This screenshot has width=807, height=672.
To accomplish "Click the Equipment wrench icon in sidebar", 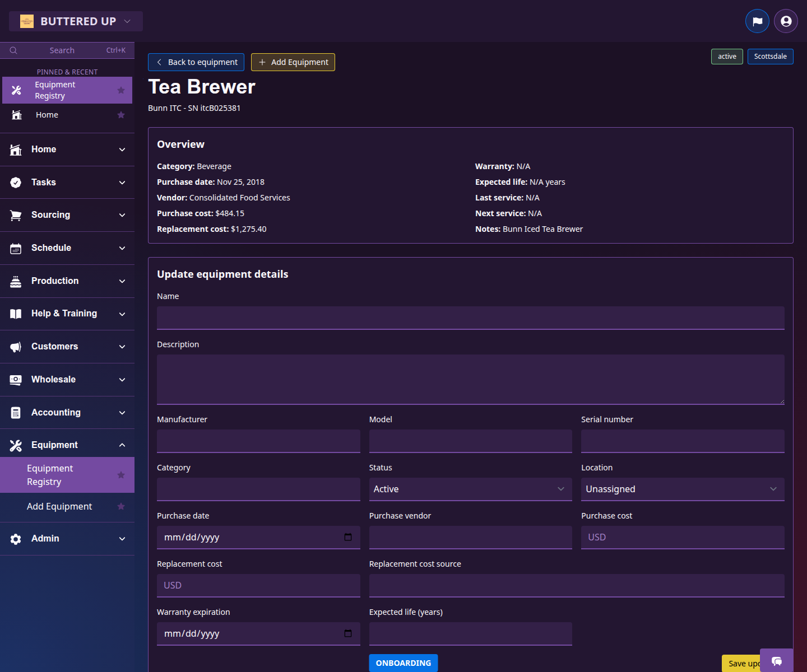I will [x=15, y=445].
